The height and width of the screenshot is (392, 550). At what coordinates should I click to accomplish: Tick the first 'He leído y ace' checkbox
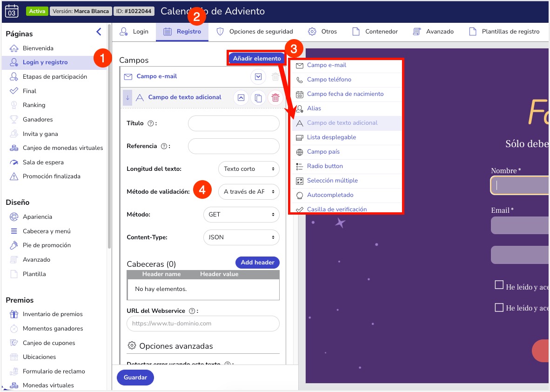[499, 284]
